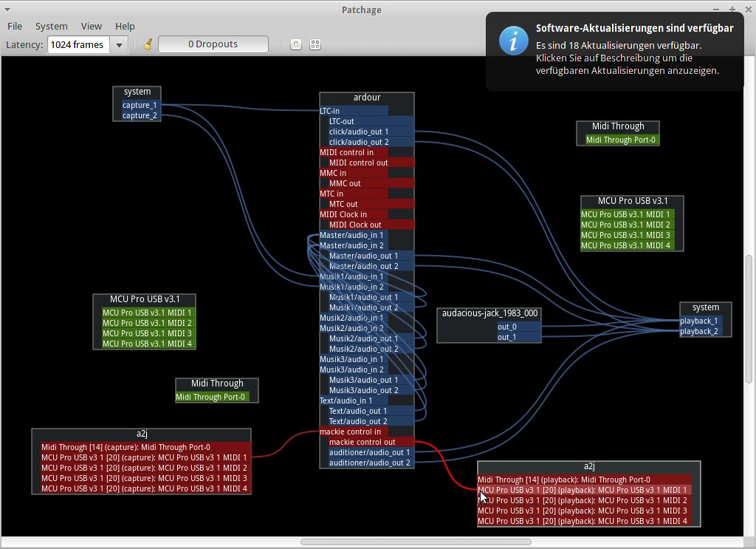The image size is (756, 549).
Task: Select the ardour module title bar
Action: click(x=366, y=98)
